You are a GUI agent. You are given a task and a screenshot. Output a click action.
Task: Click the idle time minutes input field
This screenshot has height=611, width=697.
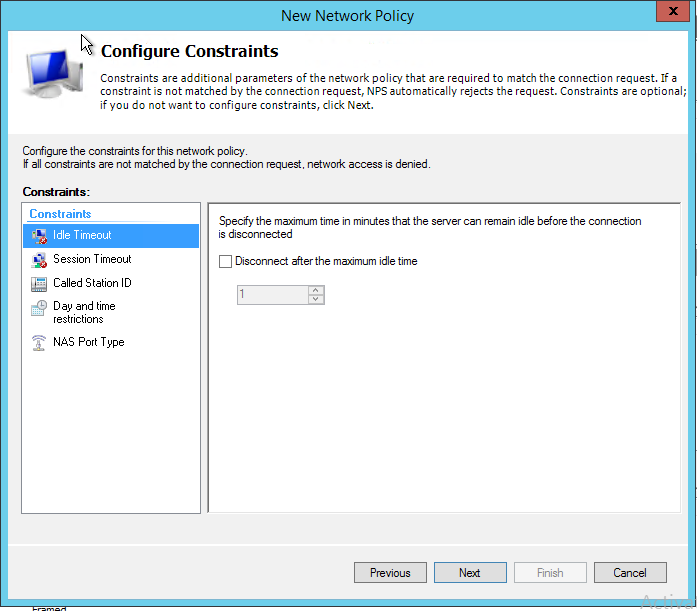(271, 295)
